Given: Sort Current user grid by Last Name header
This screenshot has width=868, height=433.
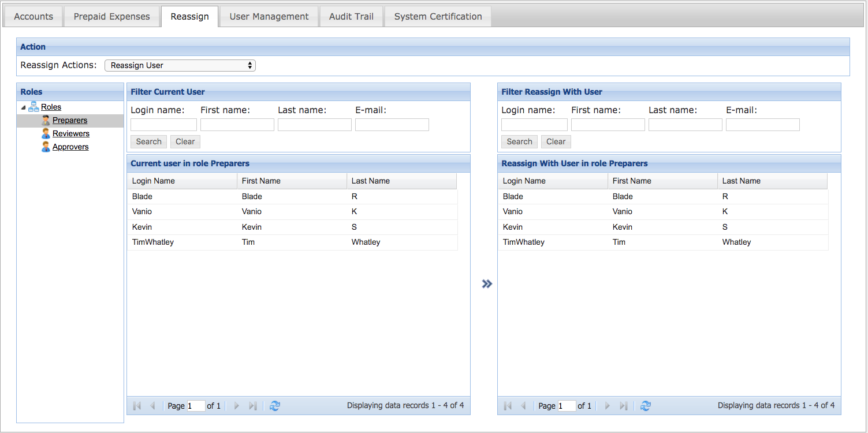Looking at the screenshot, I should [x=401, y=181].
